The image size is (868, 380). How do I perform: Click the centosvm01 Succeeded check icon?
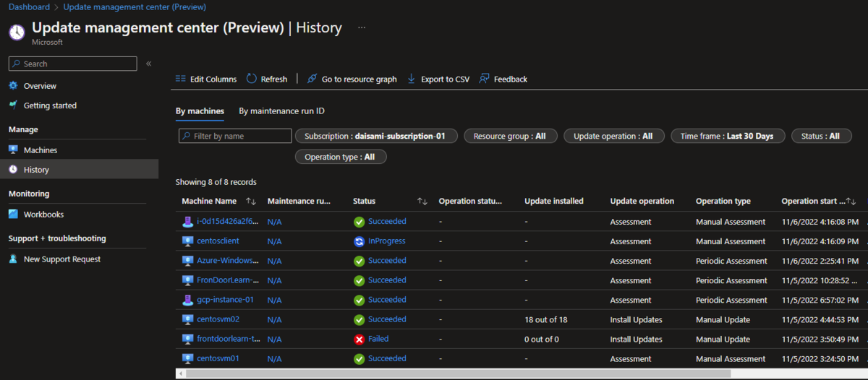pos(359,358)
